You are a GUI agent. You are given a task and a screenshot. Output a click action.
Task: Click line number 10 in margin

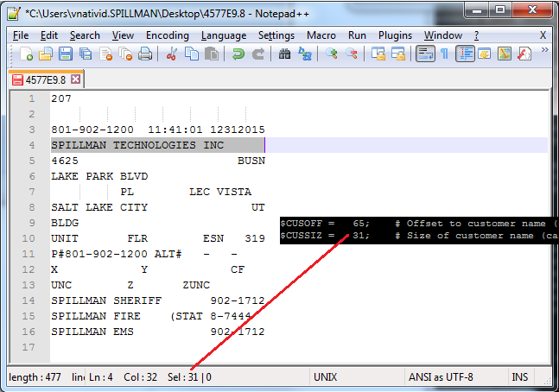(29, 238)
